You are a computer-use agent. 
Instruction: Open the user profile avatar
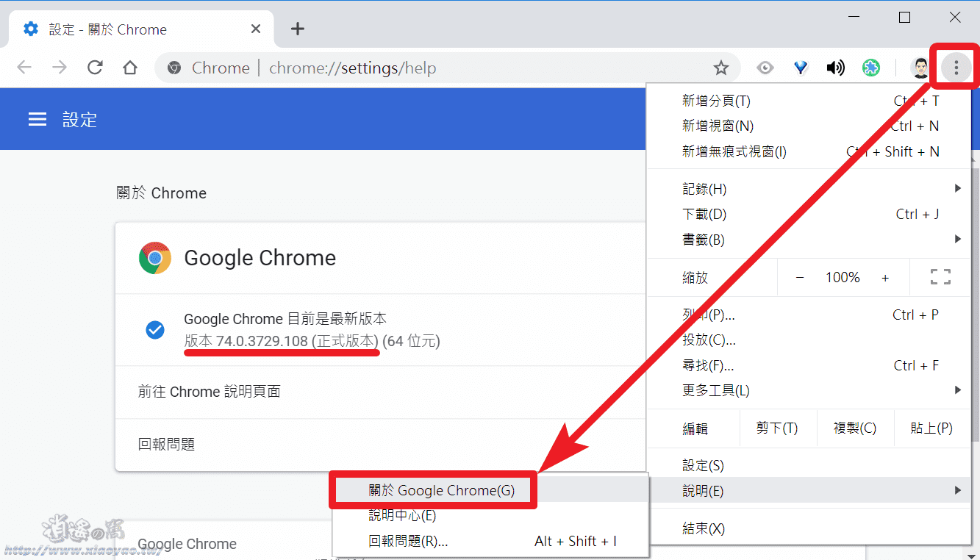[920, 68]
